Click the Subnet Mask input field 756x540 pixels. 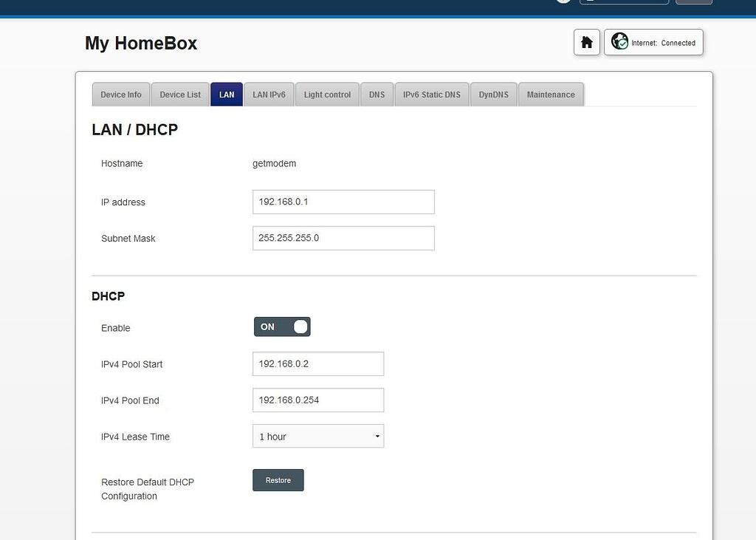click(343, 238)
